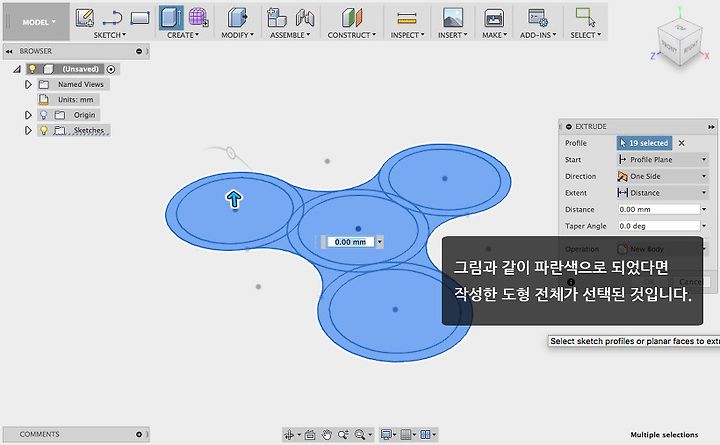720x445 pixels.
Task: Click the Insert image icon
Action: 453,18
